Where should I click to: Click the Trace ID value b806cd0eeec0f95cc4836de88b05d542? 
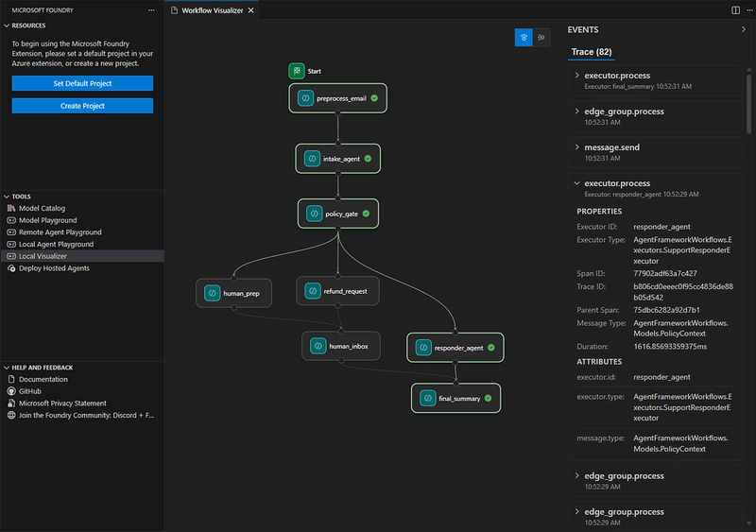point(683,292)
